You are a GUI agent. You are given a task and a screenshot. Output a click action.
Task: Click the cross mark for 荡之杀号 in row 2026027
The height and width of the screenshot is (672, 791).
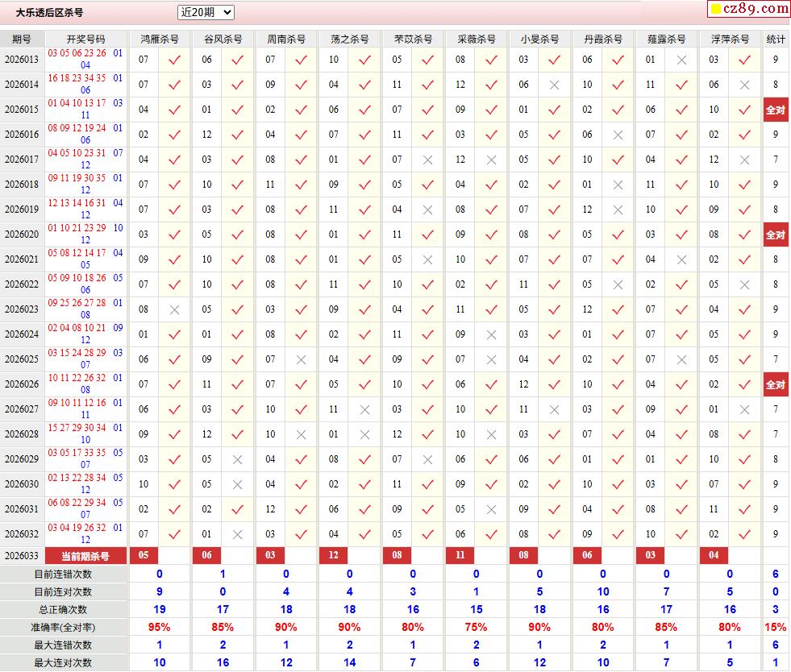364,409
